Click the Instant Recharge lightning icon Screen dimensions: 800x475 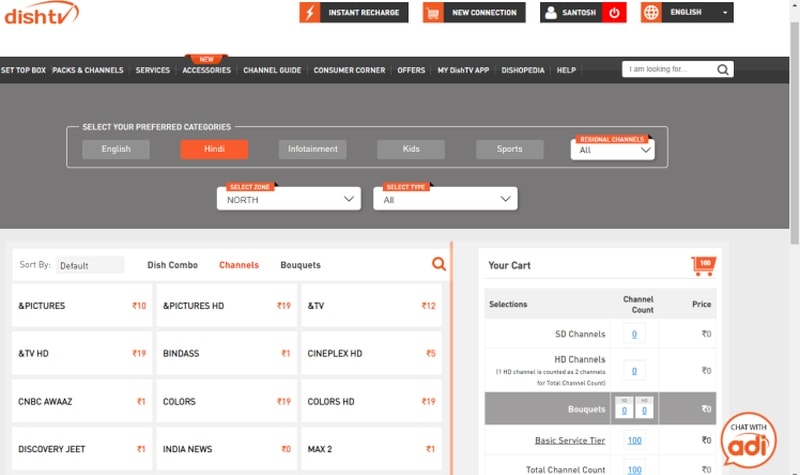click(x=310, y=12)
